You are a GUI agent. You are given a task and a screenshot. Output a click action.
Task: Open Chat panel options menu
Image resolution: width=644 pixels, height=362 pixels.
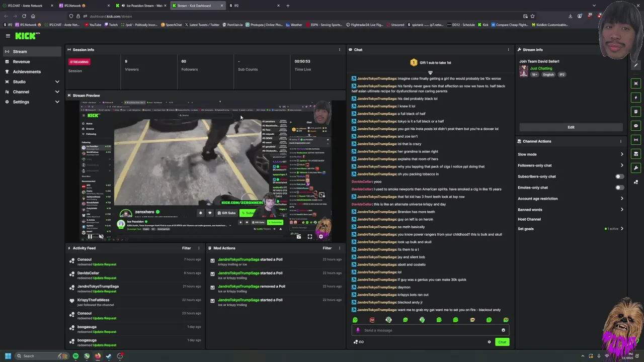508,50
